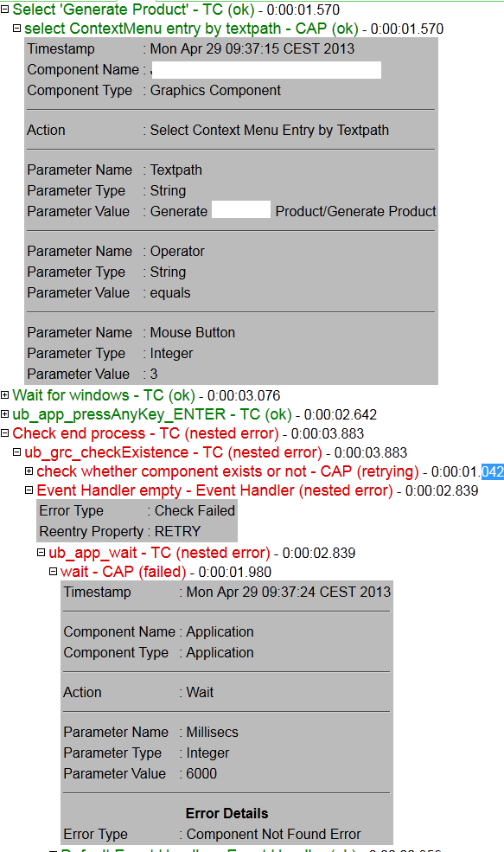Expand ub_app_pressAnyKey_ENTER test case
The height and width of the screenshot is (852, 504).
4,414
